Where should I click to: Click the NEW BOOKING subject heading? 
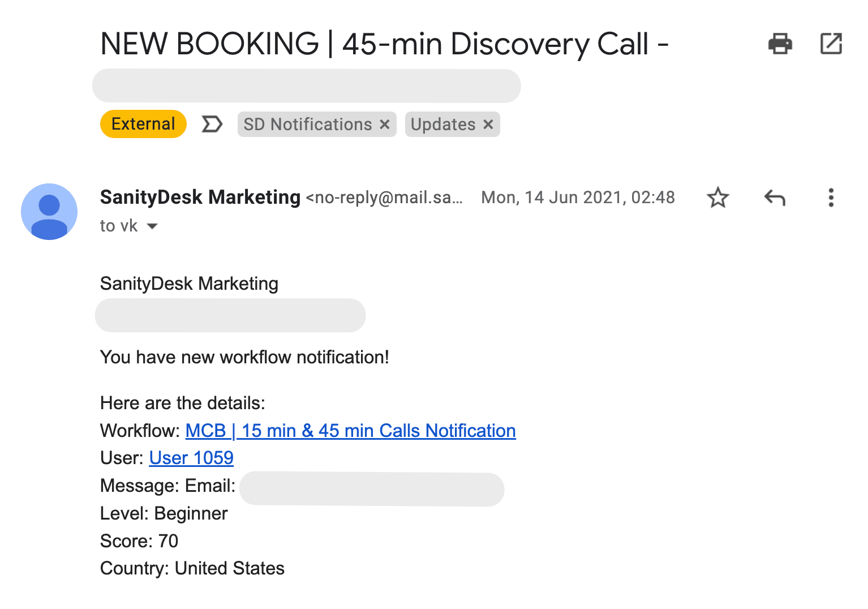384,44
